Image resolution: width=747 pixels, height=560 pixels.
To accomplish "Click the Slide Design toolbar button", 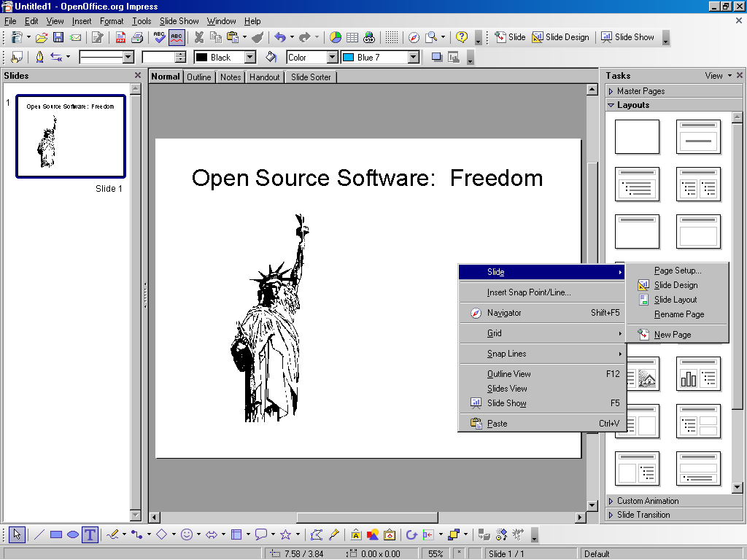I will tap(560, 37).
